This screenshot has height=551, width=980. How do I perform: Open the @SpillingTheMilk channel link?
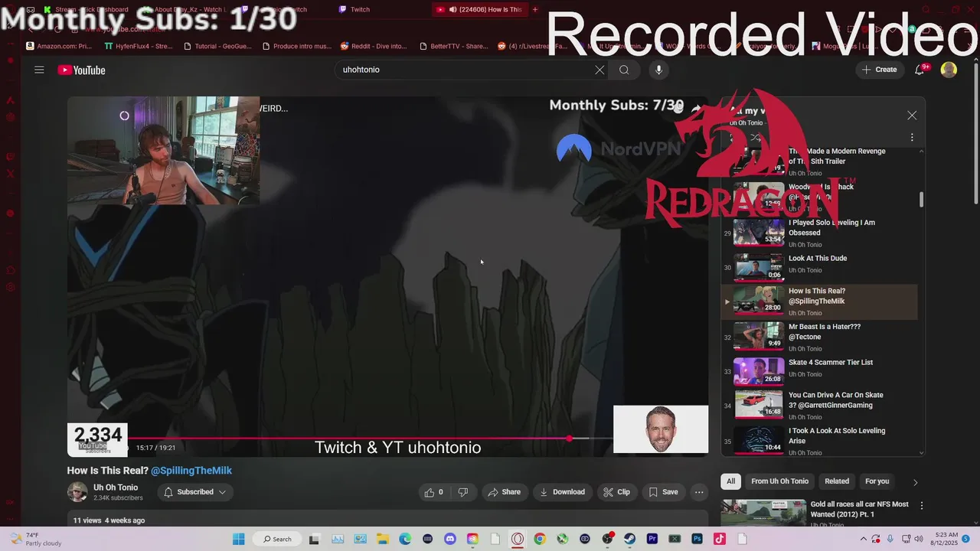(x=191, y=471)
